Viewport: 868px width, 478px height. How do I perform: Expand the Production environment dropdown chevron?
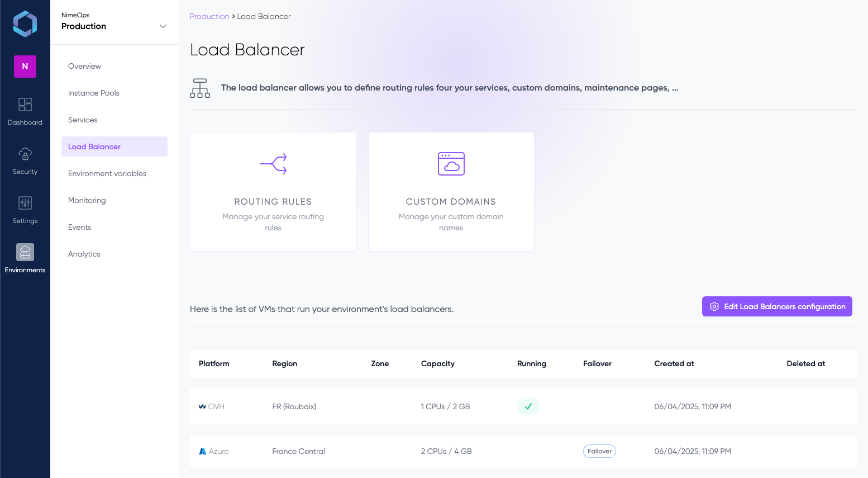163,26
